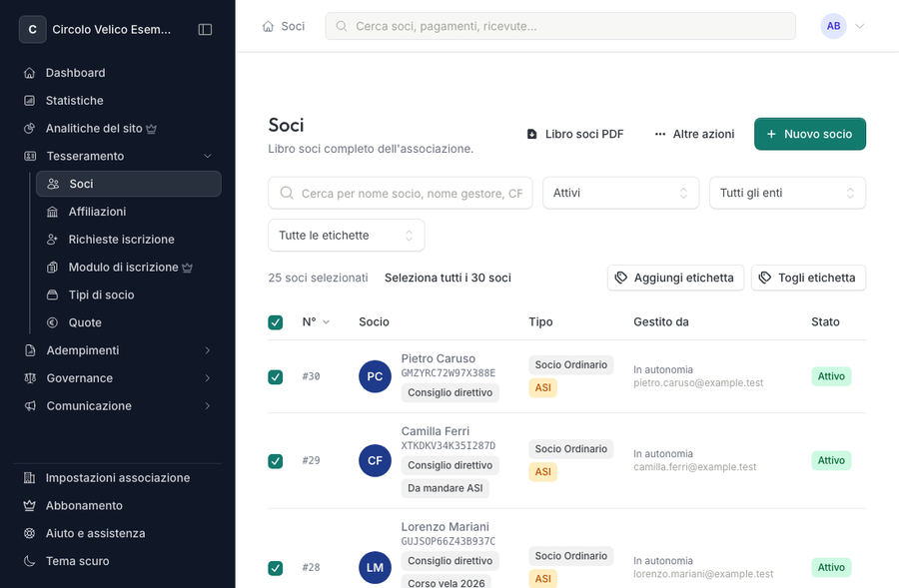Open the AB user avatar
The image size is (899, 588).
[833, 26]
